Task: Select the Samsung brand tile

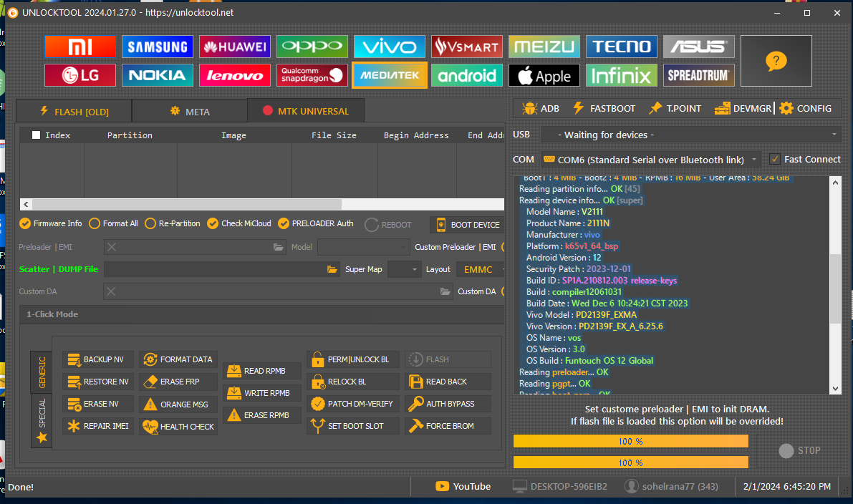Action: coord(158,47)
